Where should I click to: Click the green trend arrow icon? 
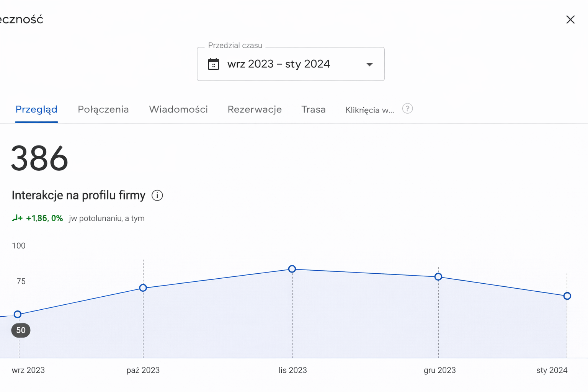tap(17, 218)
